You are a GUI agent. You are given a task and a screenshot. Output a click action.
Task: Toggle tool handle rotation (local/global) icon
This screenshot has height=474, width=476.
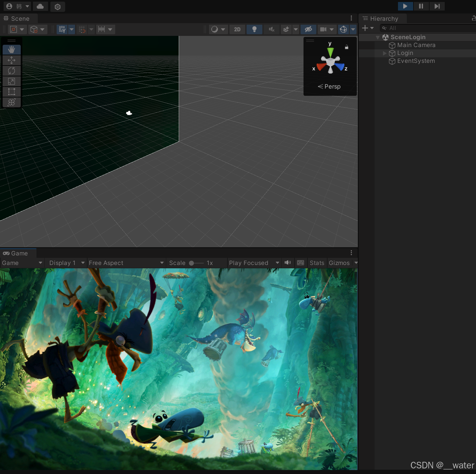(34, 29)
